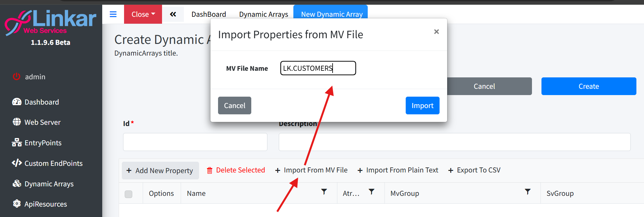Open the Atr column filter
The height and width of the screenshot is (217, 644).
(372, 192)
